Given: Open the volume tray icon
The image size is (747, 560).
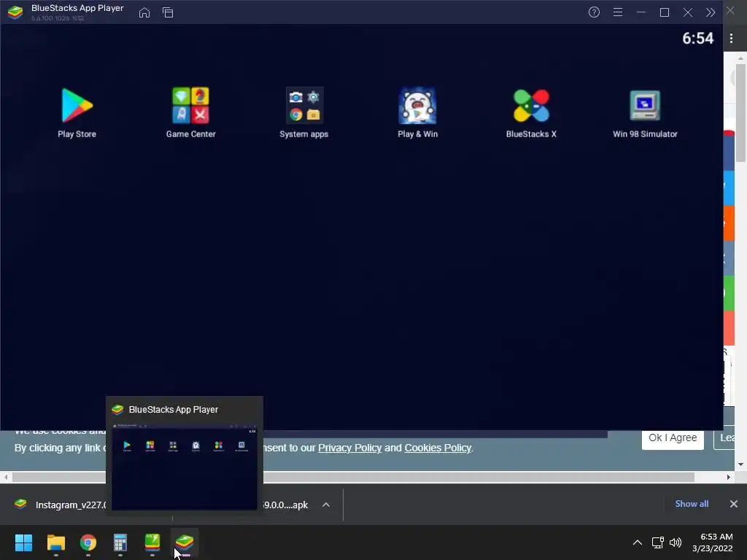Looking at the screenshot, I should click(675, 542).
